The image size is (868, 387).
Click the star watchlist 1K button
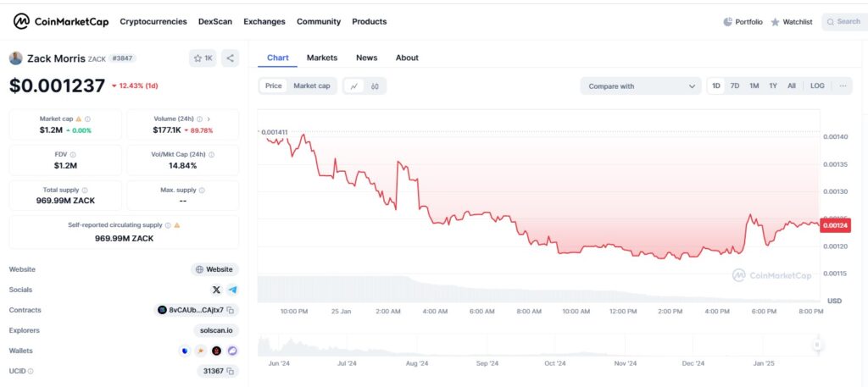(203, 58)
